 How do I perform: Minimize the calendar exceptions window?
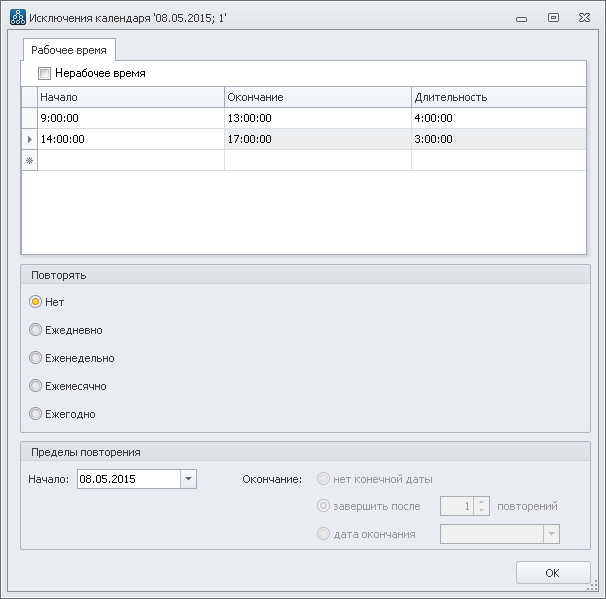521,17
